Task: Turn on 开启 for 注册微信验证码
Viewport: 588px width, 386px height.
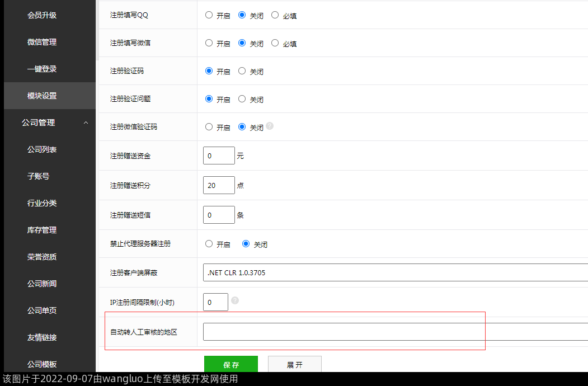Action: point(209,127)
